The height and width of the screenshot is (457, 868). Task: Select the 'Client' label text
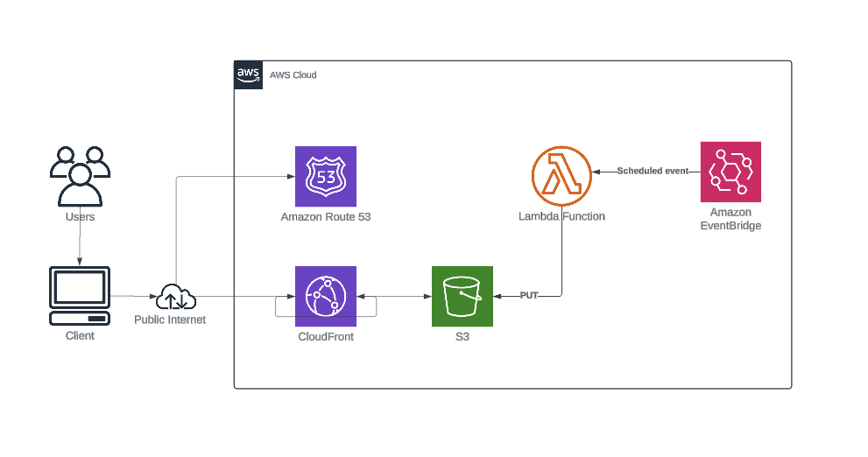click(x=80, y=336)
